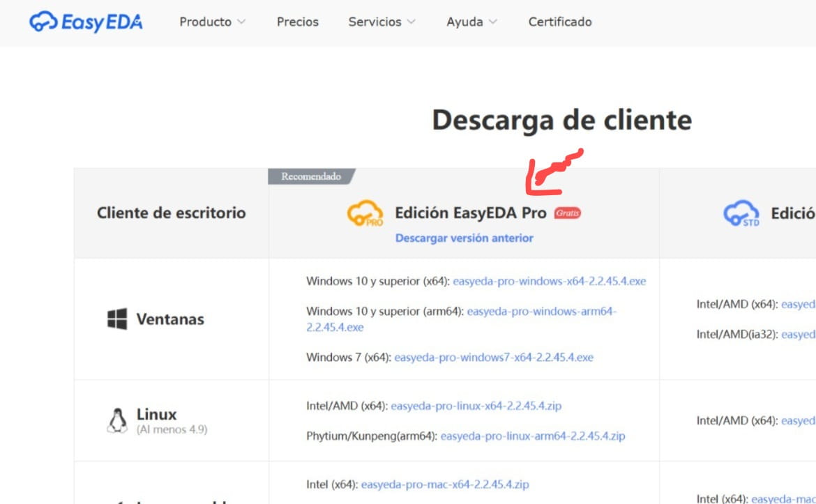Click the EasyEDA STD cloud icon
The image size is (816, 504).
tap(741, 213)
